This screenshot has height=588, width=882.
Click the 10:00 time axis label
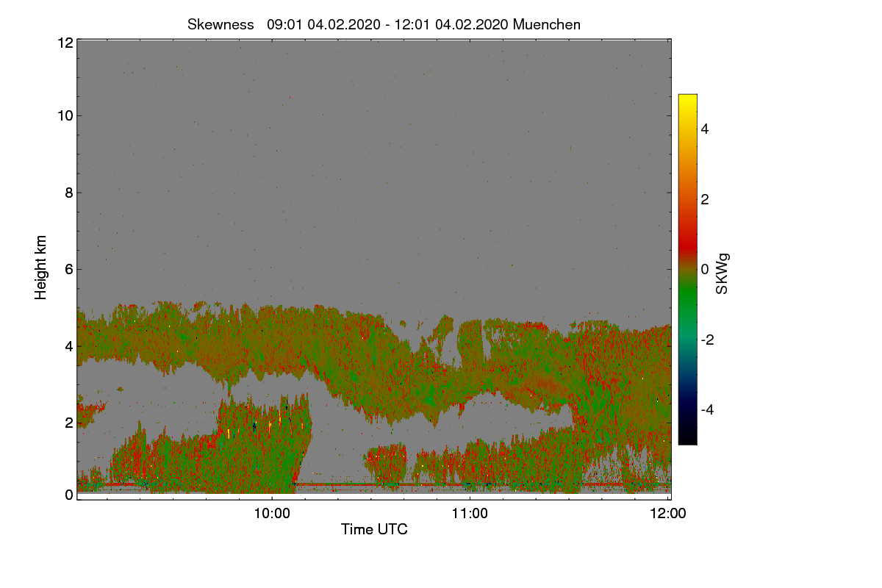pyautogui.click(x=272, y=514)
